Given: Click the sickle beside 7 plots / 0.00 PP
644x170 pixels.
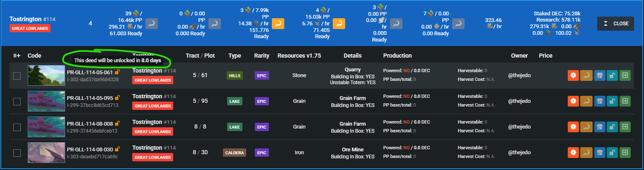Looking at the screenshot, I should [458, 24].
